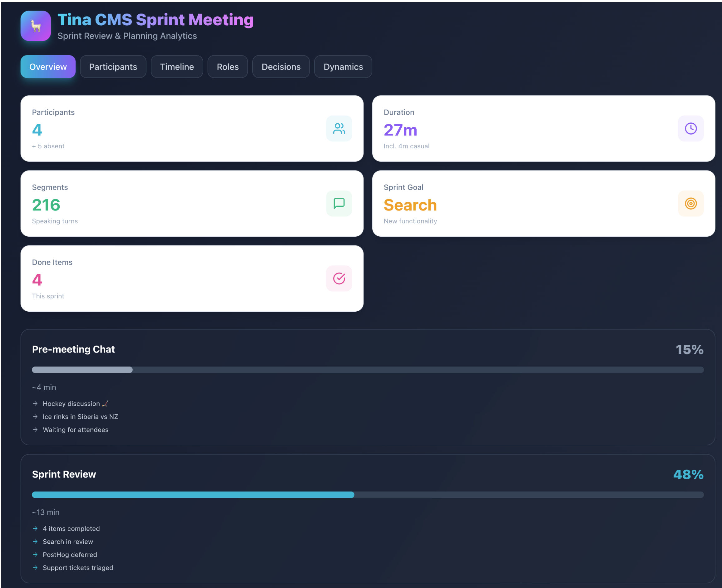Click the Sprint Review heading
722x588 pixels.
(64, 474)
